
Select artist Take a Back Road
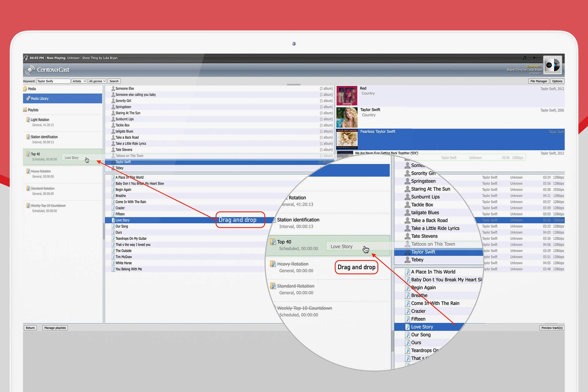click(127, 138)
